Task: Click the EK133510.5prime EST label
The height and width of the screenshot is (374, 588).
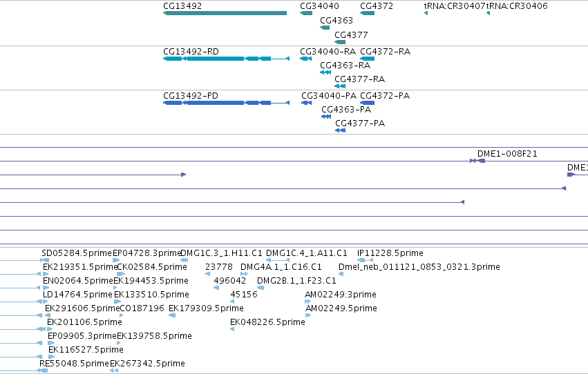Action: (x=151, y=295)
